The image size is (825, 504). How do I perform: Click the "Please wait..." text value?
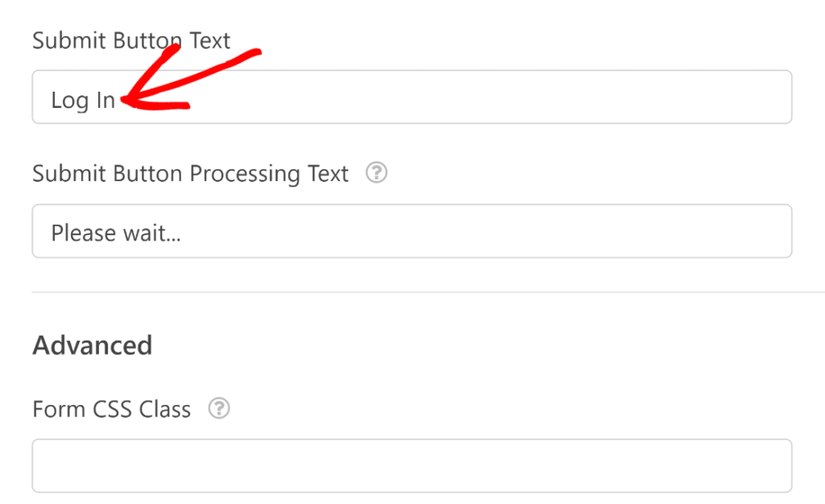point(116,233)
